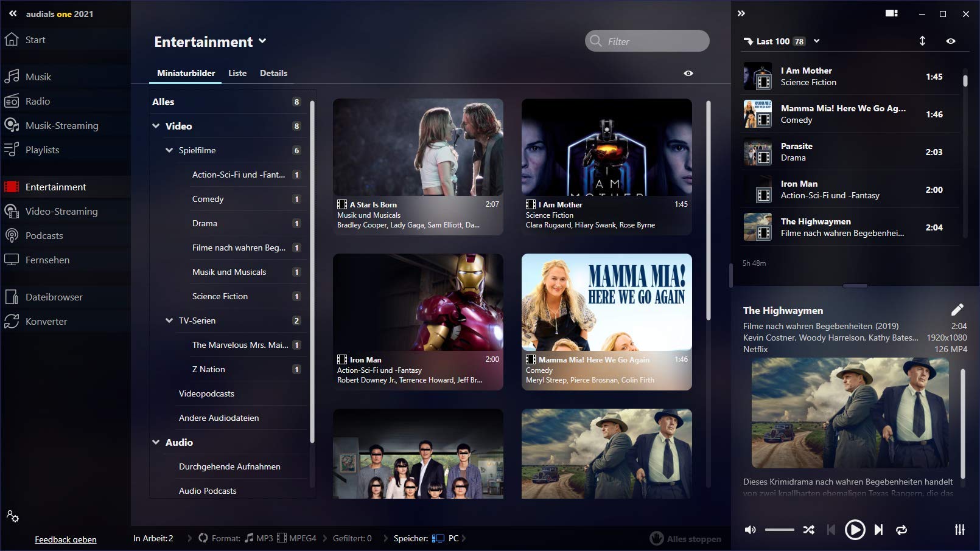Switch to the Details view tab

273,73
